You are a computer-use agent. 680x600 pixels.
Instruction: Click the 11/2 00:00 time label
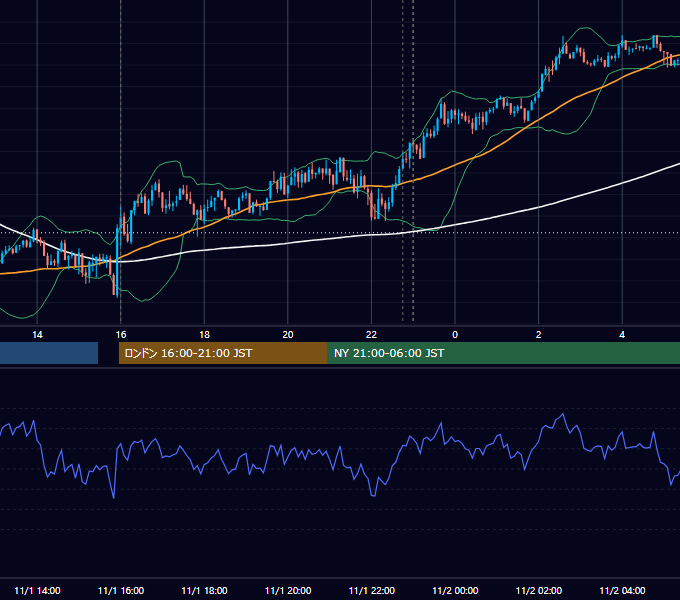click(455, 590)
